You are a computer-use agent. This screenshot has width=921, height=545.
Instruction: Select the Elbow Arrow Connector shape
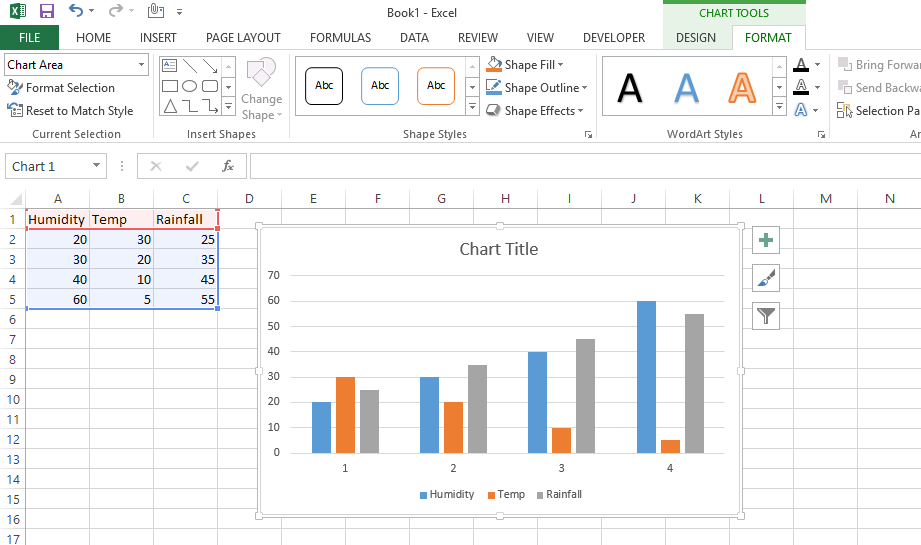pyautogui.click(x=210, y=106)
